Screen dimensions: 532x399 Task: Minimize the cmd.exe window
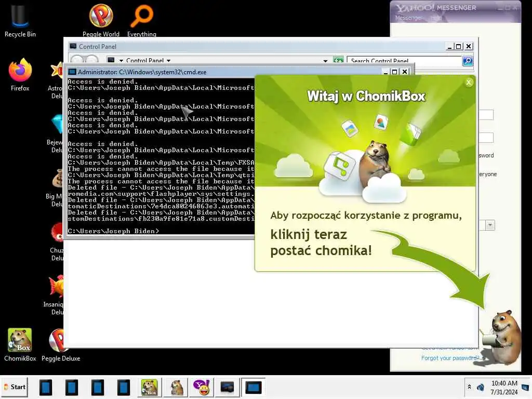click(385, 72)
